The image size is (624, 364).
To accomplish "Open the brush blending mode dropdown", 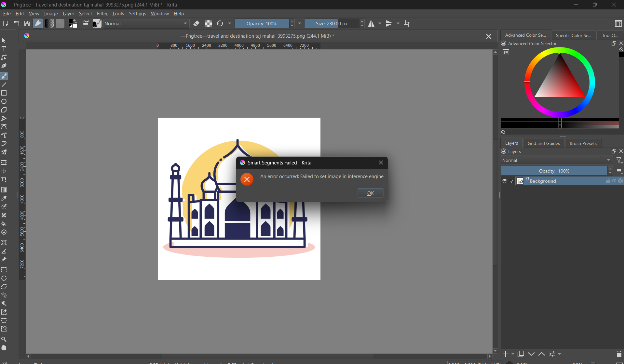I will pos(146,24).
